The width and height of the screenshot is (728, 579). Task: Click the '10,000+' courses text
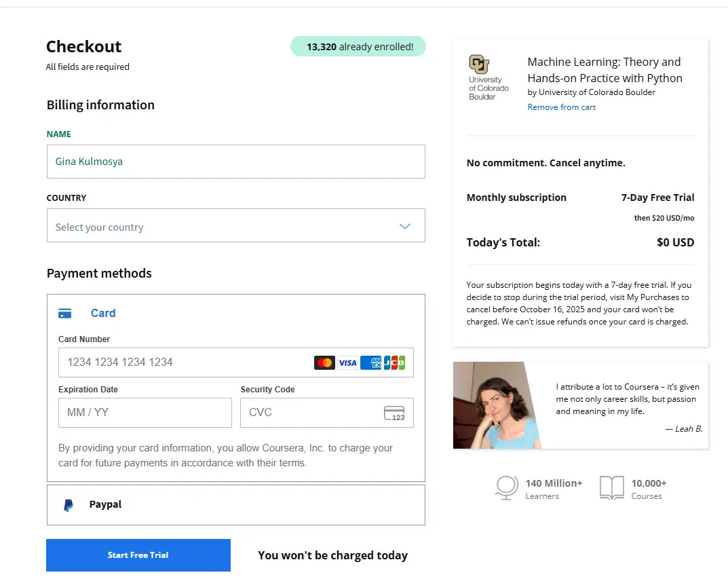coord(649,483)
